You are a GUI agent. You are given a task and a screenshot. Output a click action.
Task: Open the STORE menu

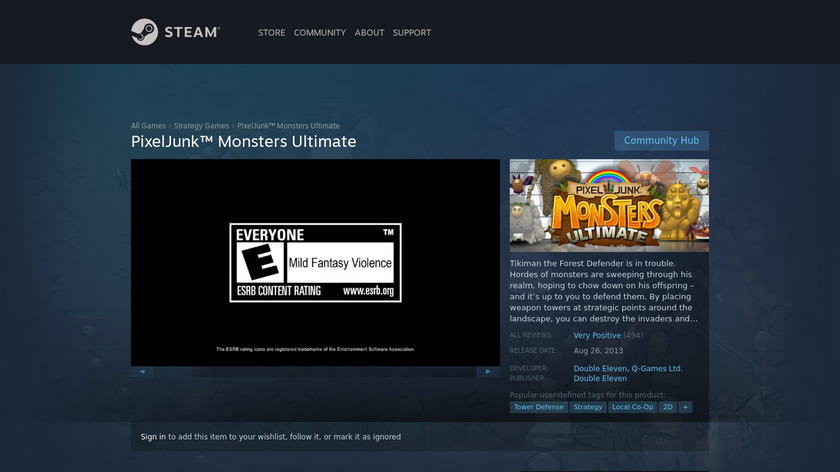pyautogui.click(x=272, y=33)
